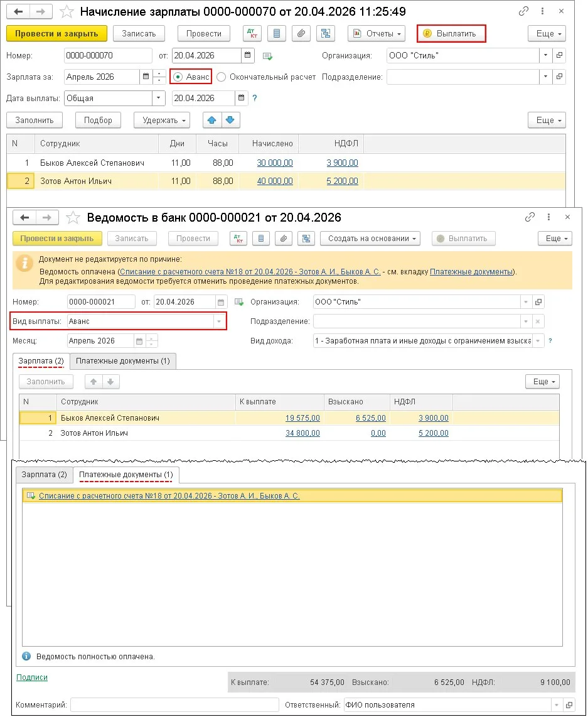This screenshot has height=717, width=588.
Task: Select the Аванс radio option
Action: [178, 77]
